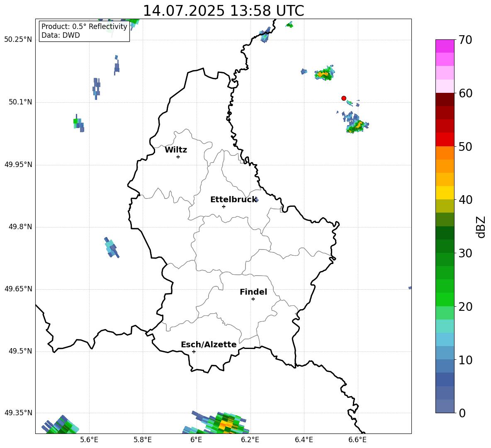
Task: Click the 50.1°N latitude axis label
Action: point(20,102)
